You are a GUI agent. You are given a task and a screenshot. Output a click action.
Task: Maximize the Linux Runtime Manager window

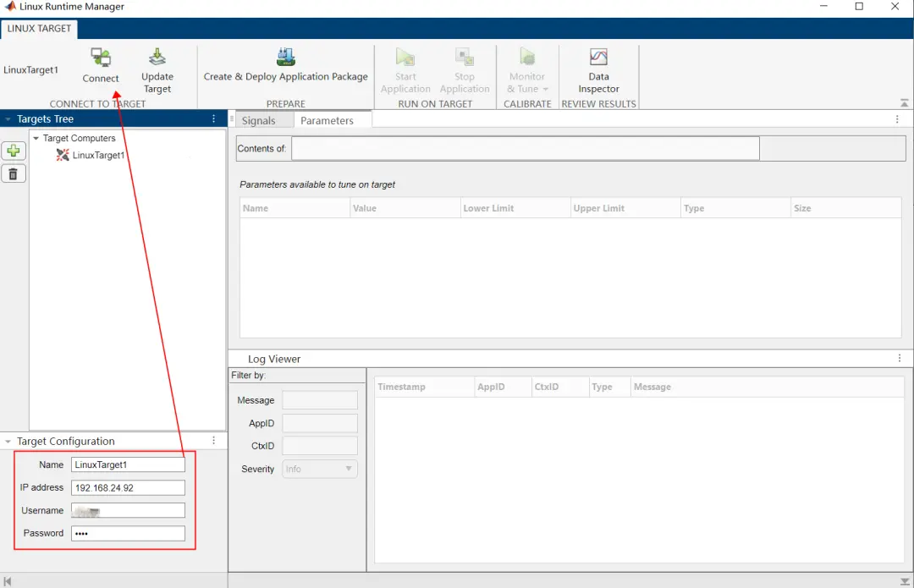pos(859,7)
